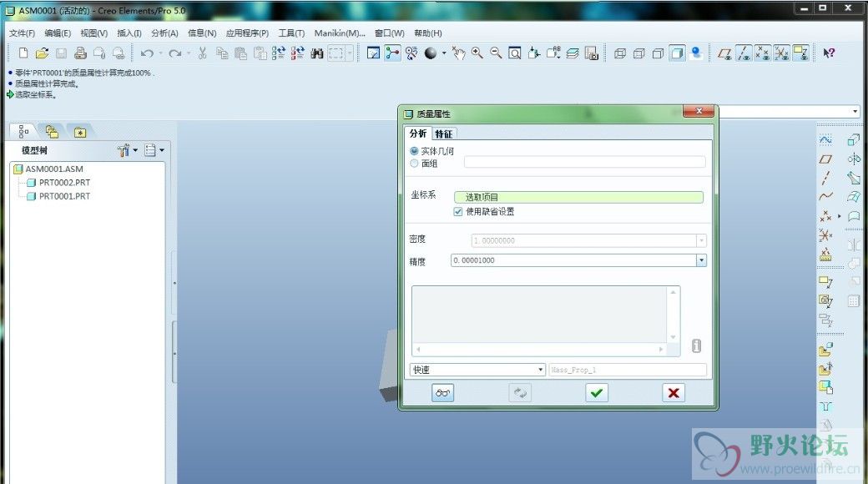Click the info icon beside results box
Screen dimensions: 868x484
point(696,345)
